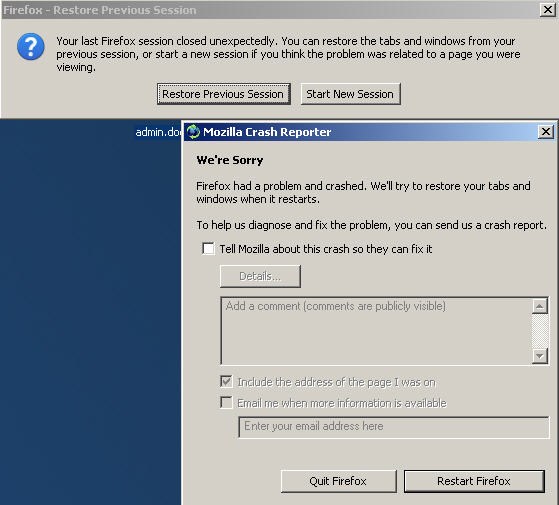The height and width of the screenshot is (505, 559).
Task: Toggle Email me when more information available
Action: coord(226,403)
